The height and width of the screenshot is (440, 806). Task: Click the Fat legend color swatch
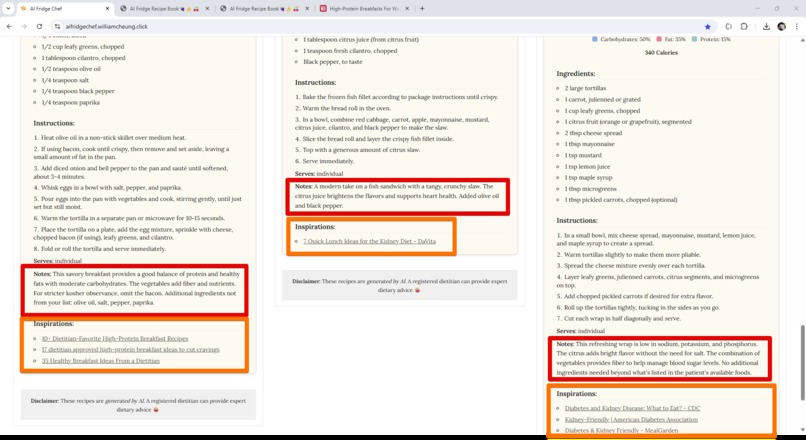(x=659, y=39)
